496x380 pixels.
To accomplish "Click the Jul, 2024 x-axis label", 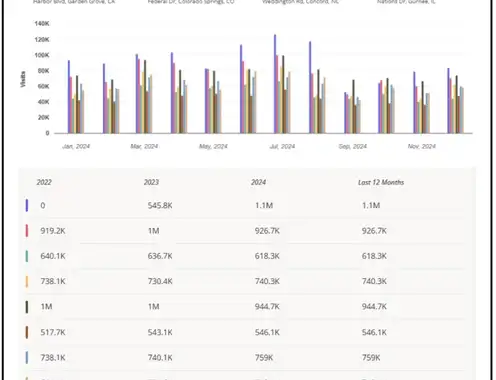I will [x=282, y=146].
